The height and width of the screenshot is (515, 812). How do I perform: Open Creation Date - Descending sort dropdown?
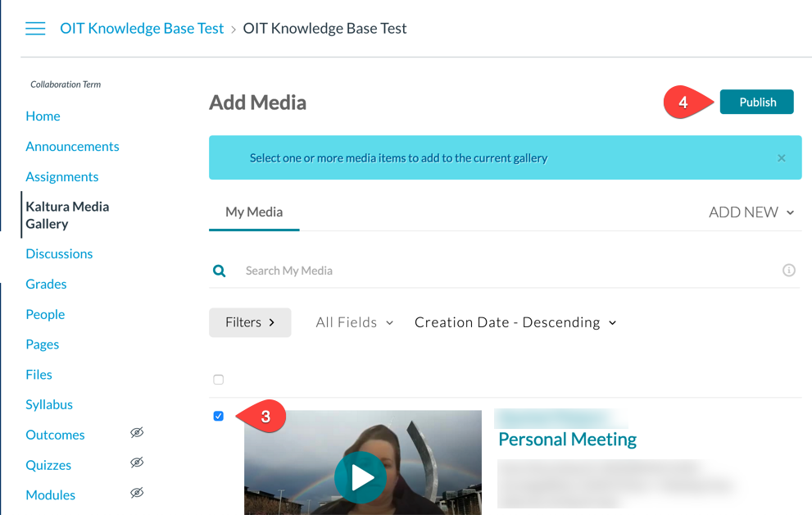515,323
